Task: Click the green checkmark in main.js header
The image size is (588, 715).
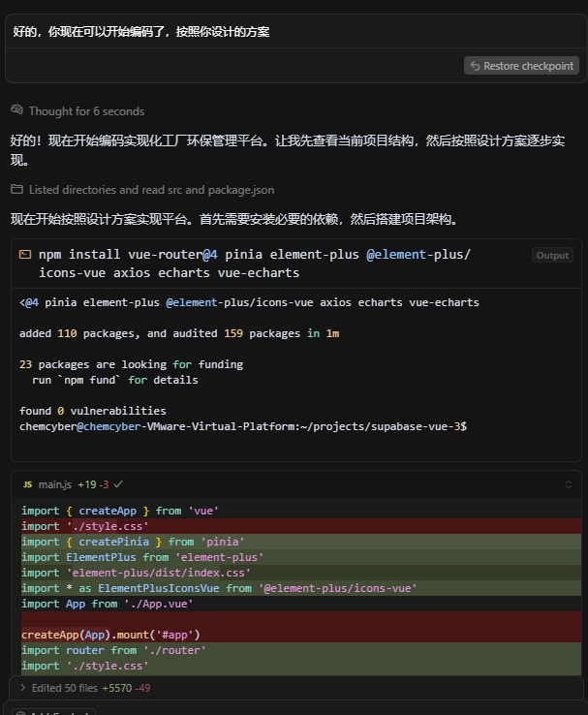Action: click(118, 483)
